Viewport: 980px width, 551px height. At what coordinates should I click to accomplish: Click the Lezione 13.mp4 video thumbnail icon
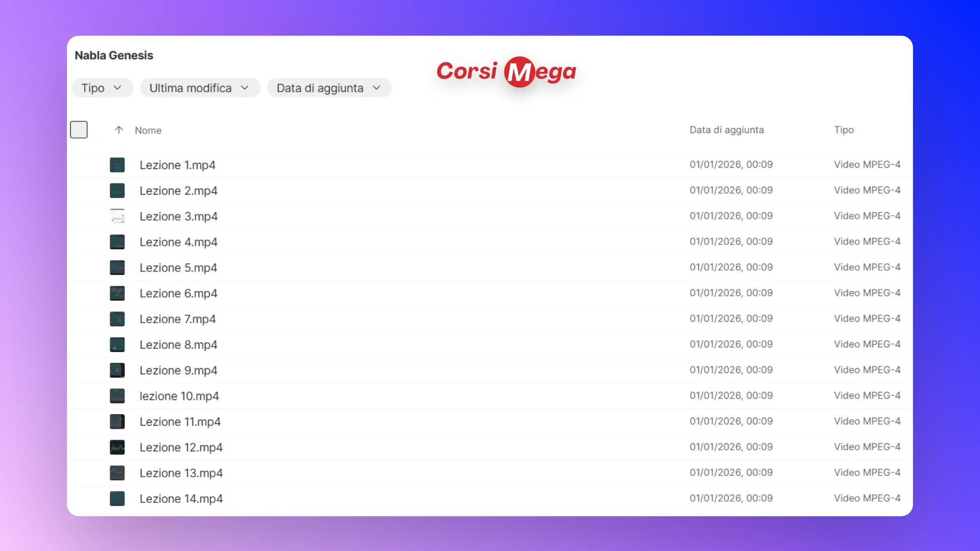click(x=117, y=473)
